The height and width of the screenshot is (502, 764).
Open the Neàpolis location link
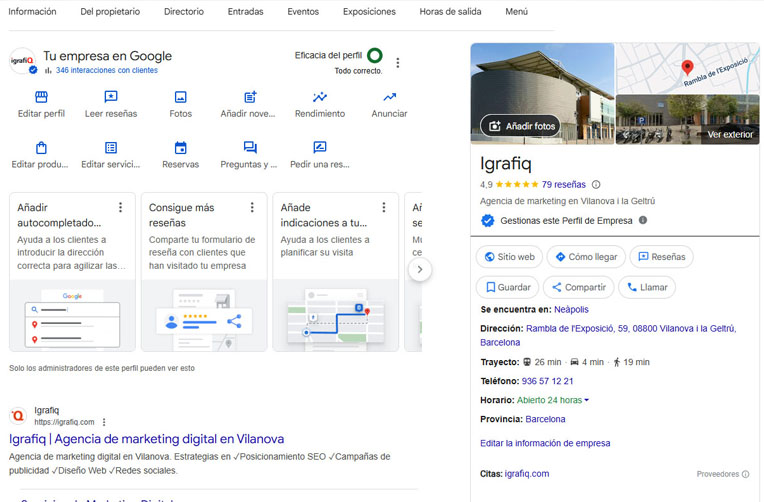click(x=571, y=309)
